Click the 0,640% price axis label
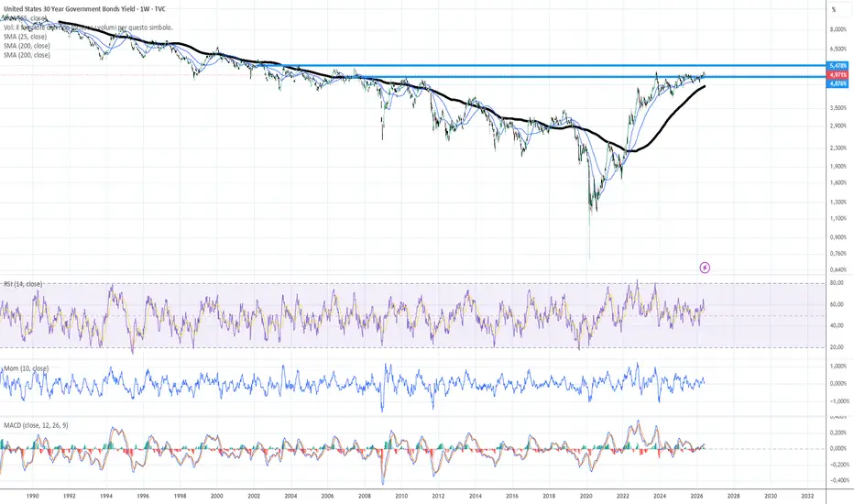This screenshot has height=504, width=854. (838, 269)
